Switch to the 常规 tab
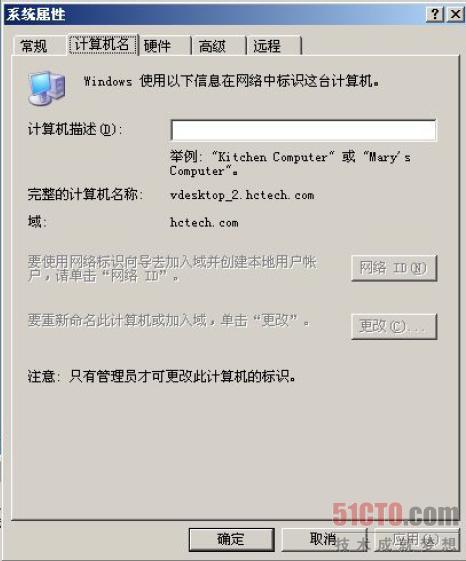This screenshot has width=466, height=561. pos(34,46)
